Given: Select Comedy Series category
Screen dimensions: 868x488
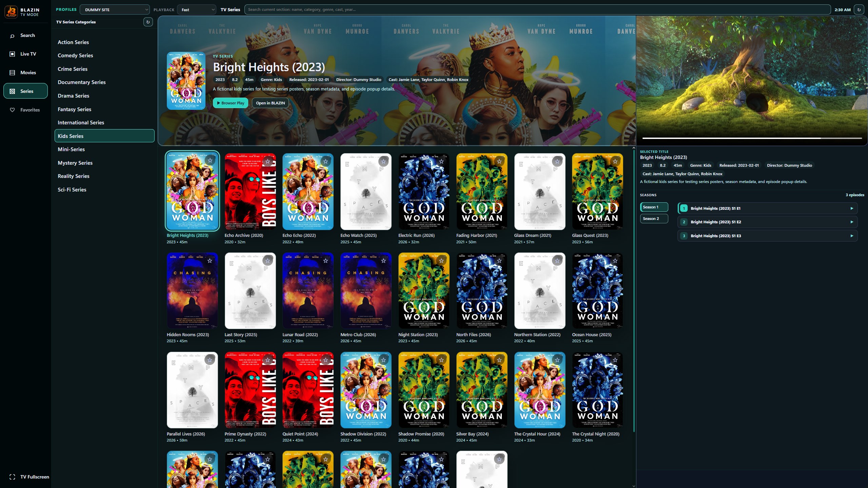Looking at the screenshot, I should pos(104,55).
